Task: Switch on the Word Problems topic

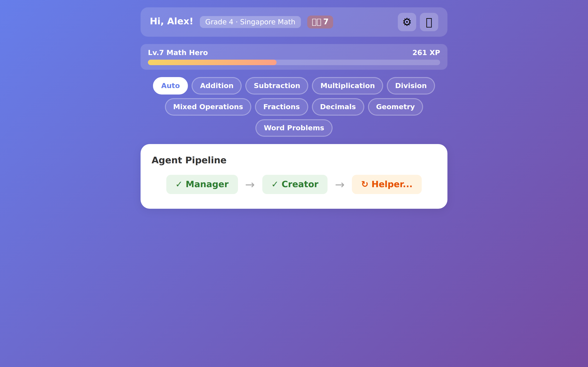Action: click(294, 128)
